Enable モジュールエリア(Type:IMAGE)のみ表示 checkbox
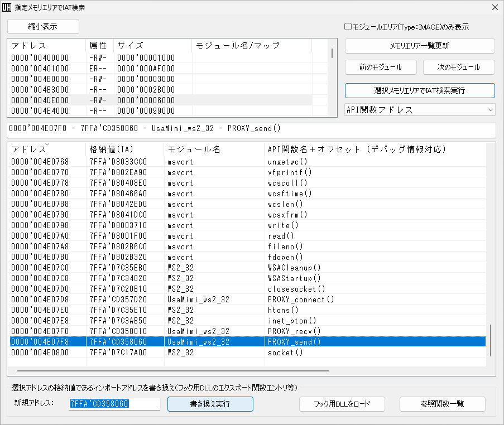The image size is (504, 425). [348, 26]
